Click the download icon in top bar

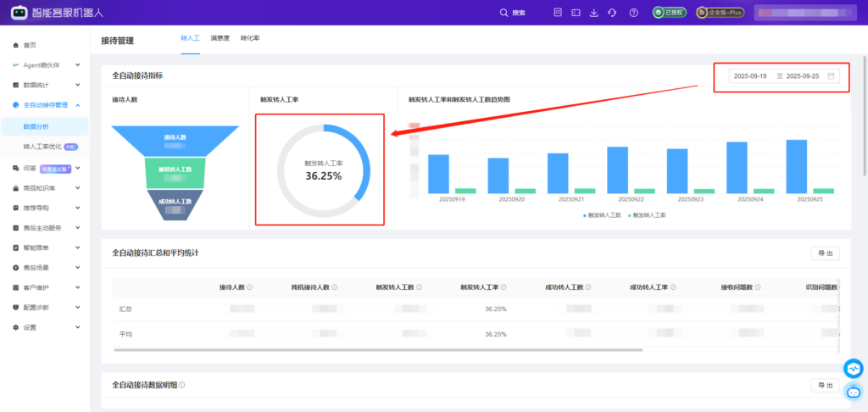pyautogui.click(x=594, y=13)
